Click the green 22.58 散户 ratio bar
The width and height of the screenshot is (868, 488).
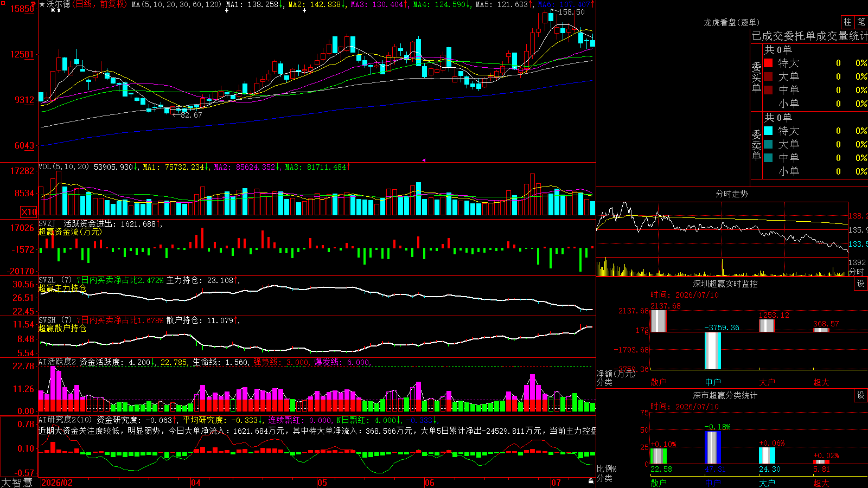tap(659, 456)
